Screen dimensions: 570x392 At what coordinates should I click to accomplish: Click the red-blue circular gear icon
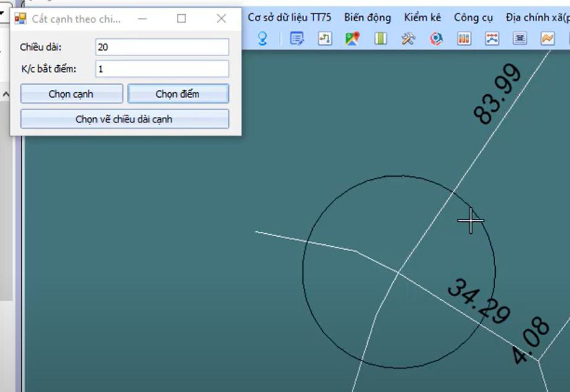(x=436, y=39)
